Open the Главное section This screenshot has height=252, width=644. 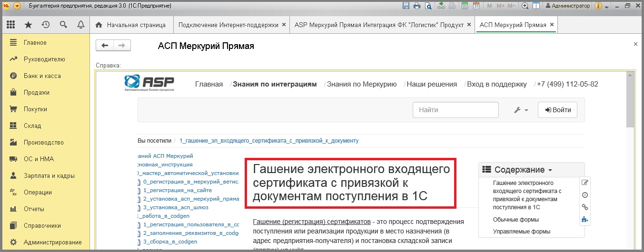tap(46, 42)
